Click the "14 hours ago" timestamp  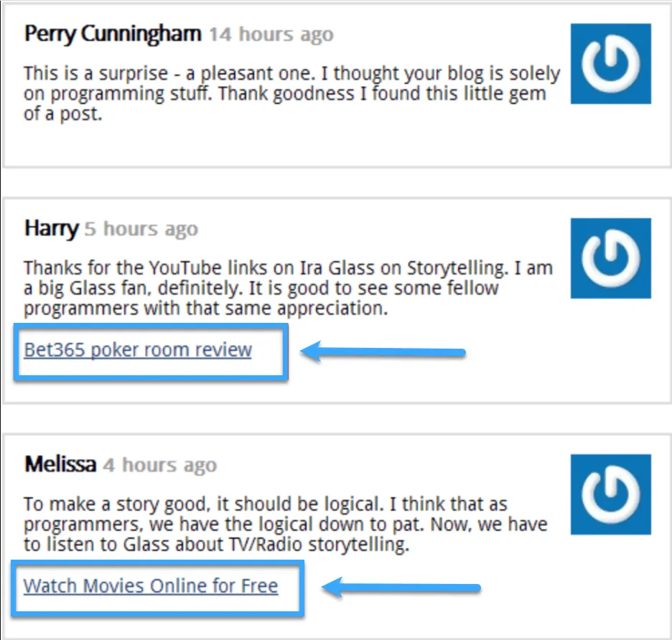coord(271,34)
